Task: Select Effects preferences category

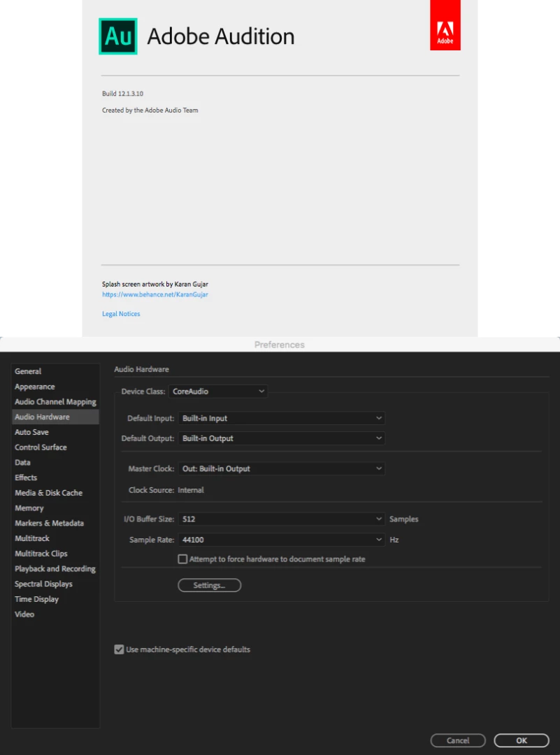Action: pyautogui.click(x=55, y=477)
